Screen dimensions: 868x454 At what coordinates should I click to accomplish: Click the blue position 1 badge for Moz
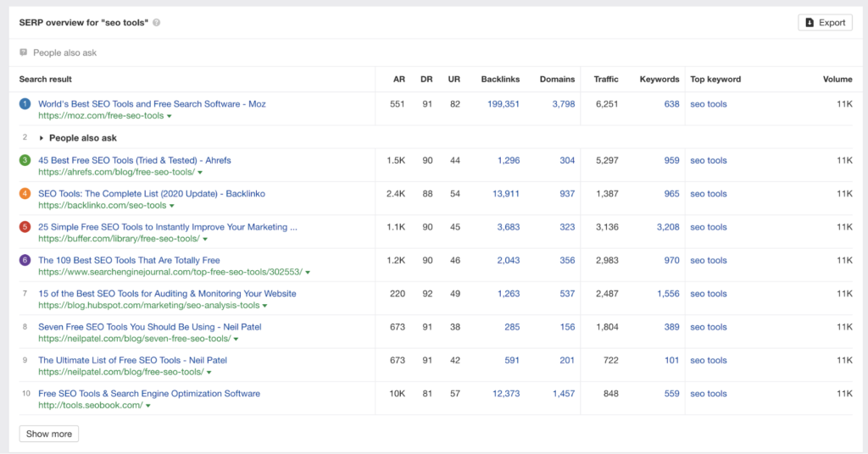point(25,104)
